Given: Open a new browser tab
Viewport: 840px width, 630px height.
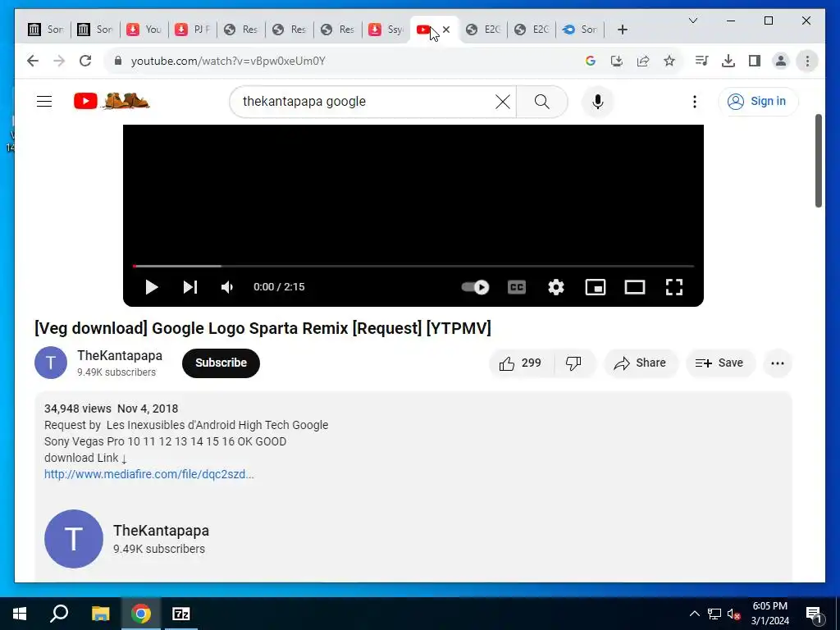Looking at the screenshot, I should click(622, 30).
